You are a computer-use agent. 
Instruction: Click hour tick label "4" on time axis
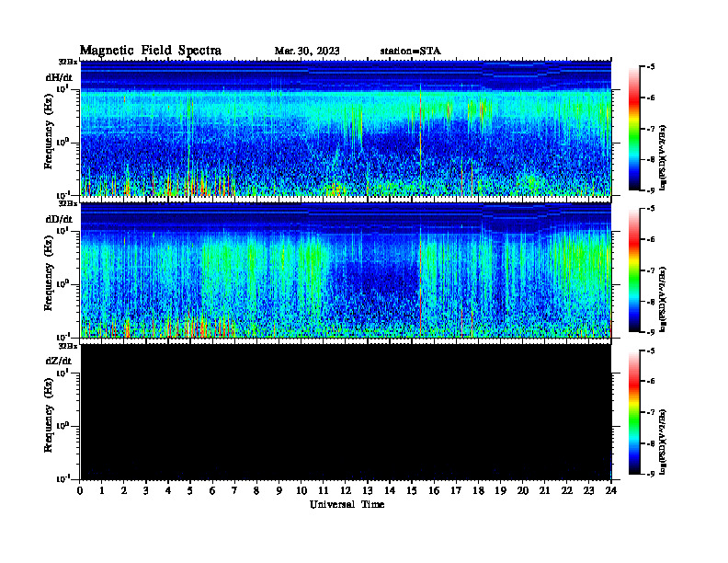[168, 490]
